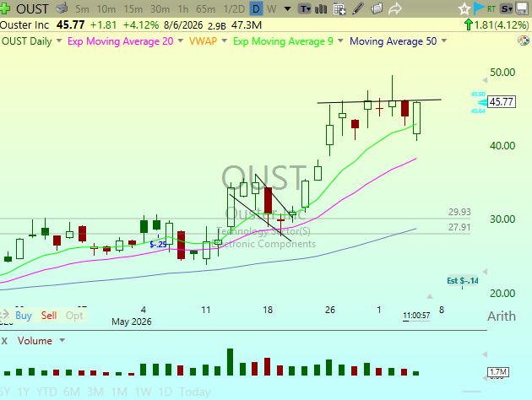Open the printer icon beside the OUST ticker
The image size is (532, 400).
click(62, 8)
